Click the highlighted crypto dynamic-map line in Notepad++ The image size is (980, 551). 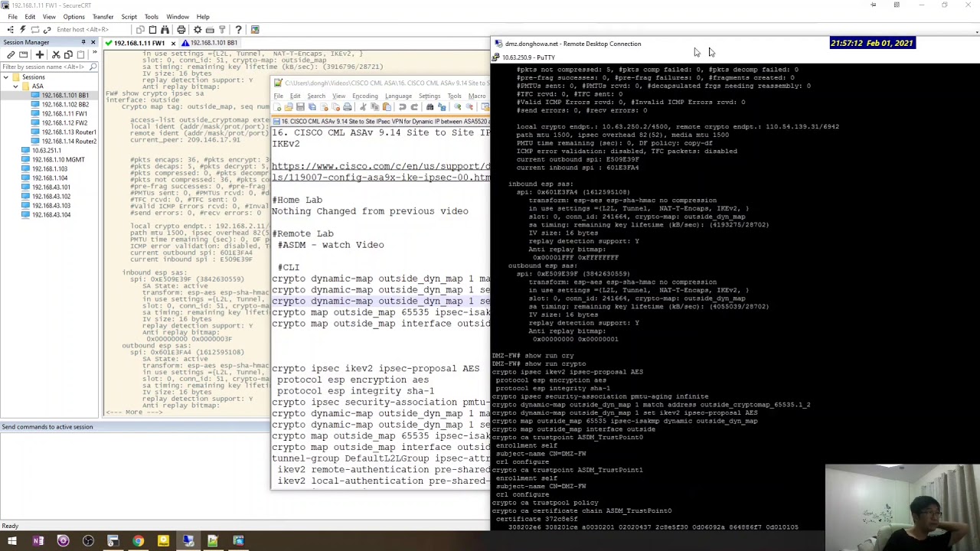[381, 301]
